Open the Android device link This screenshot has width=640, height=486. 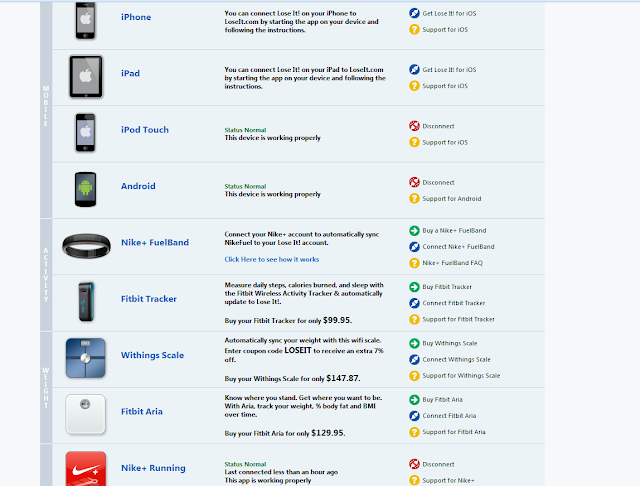click(x=138, y=186)
